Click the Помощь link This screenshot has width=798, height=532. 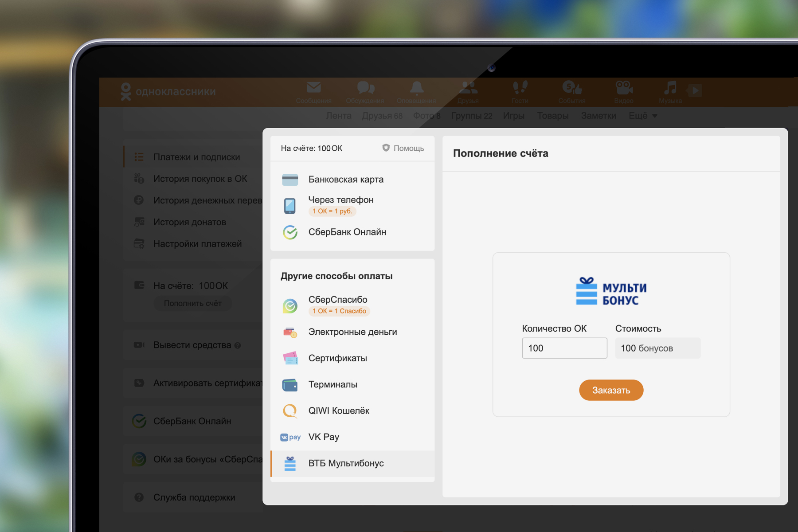pos(408,148)
